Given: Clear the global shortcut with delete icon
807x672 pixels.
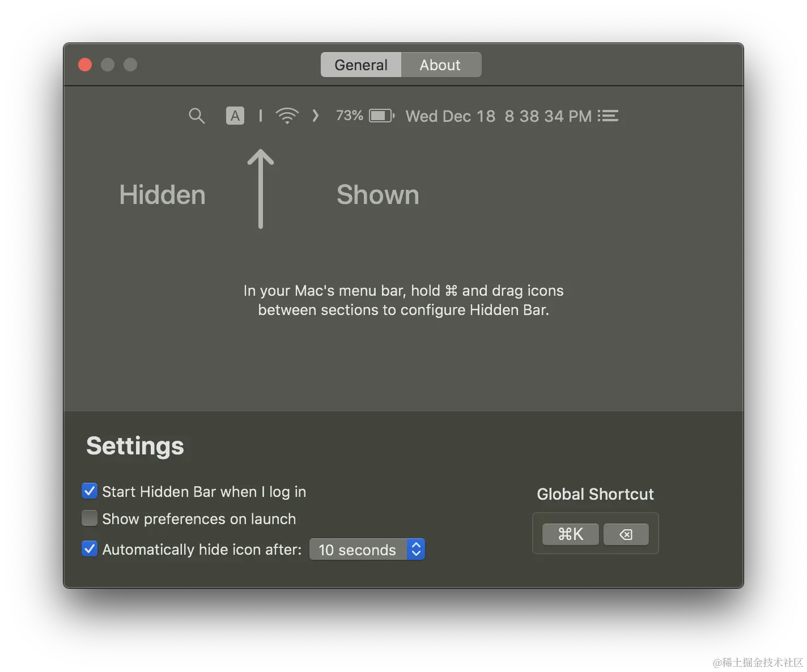Looking at the screenshot, I should pyautogui.click(x=626, y=534).
